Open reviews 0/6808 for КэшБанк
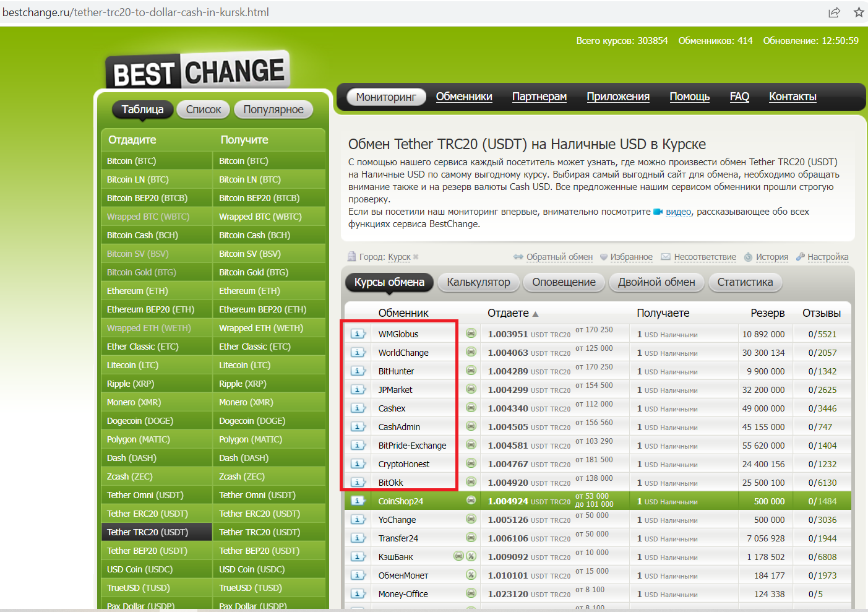 point(822,557)
